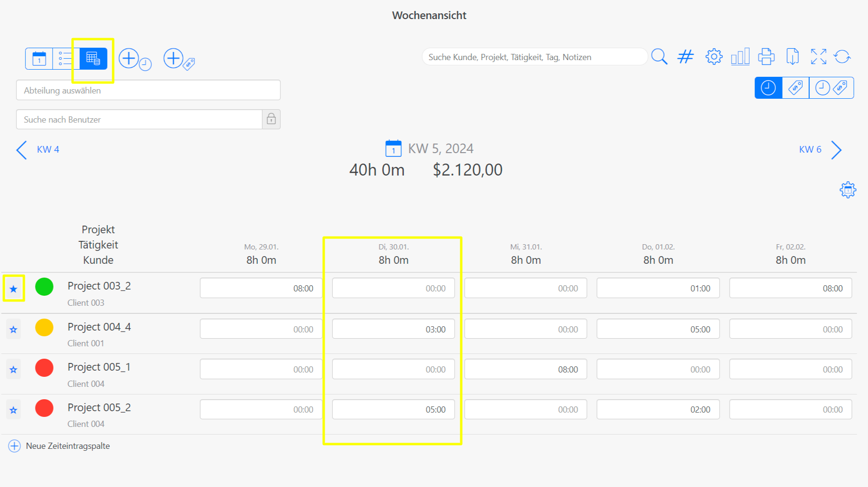Toggle favorite star for Project 004_4

click(13, 329)
